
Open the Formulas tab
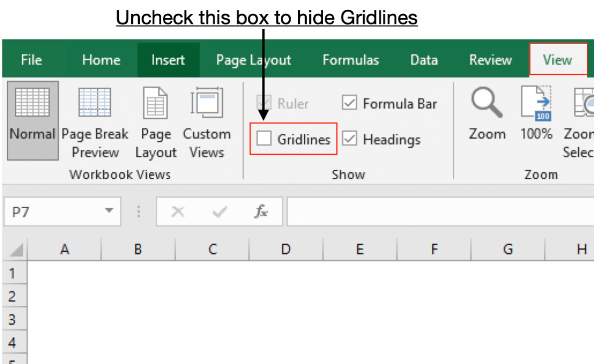(x=350, y=60)
